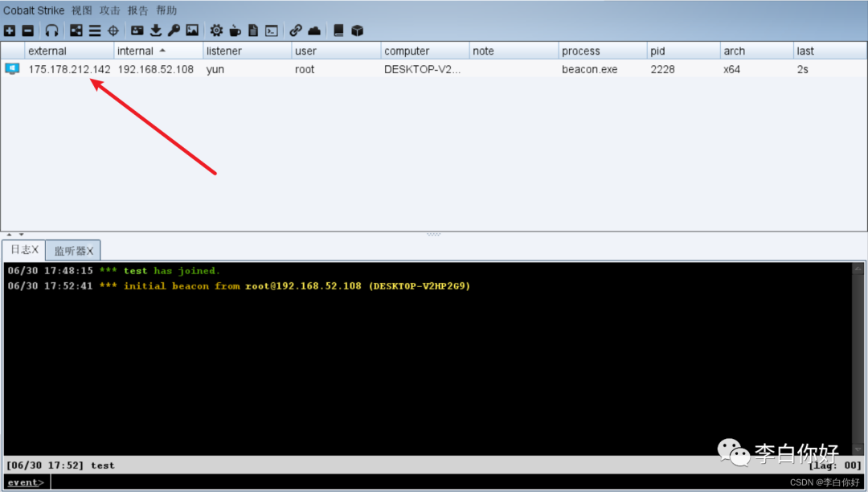Sort by the computer column header
Viewport: 868px width, 492px height.
coord(424,51)
